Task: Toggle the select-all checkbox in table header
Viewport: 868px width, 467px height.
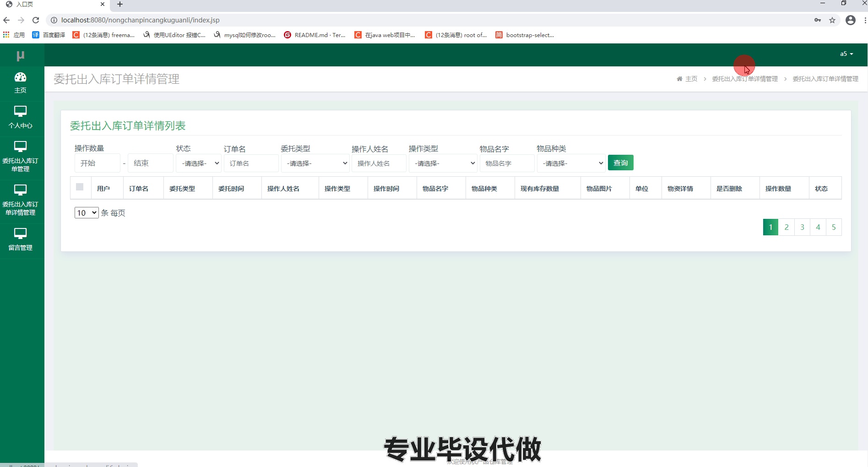Action: pyautogui.click(x=81, y=187)
